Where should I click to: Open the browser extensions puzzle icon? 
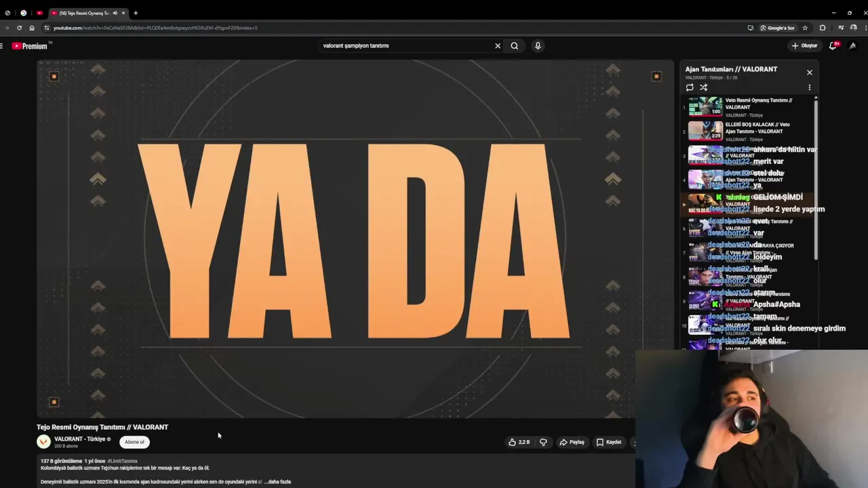point(823,28)
